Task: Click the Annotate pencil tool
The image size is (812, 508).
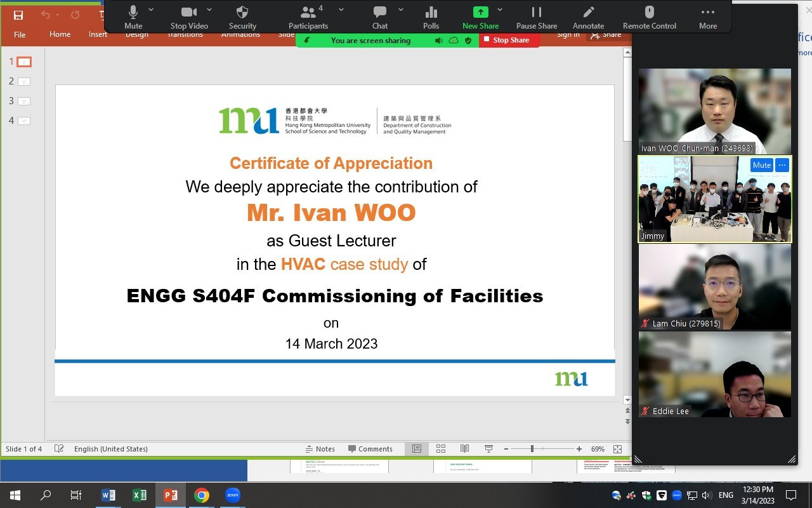Action: [x=588, y=17]
